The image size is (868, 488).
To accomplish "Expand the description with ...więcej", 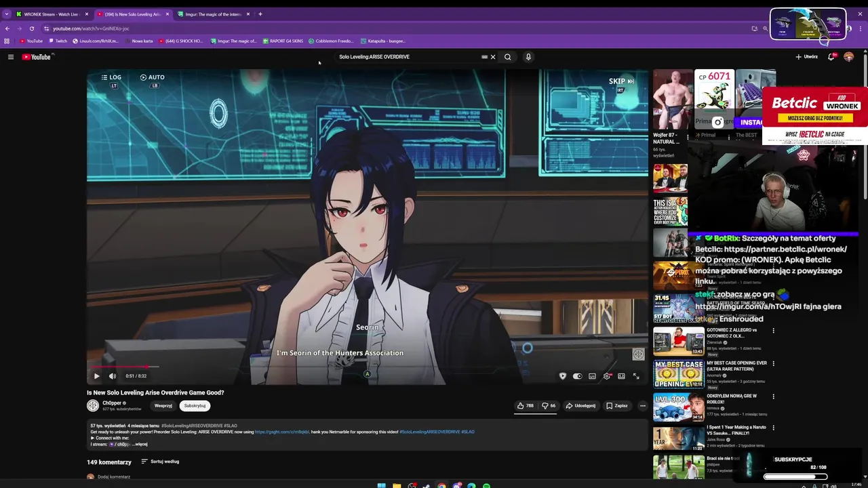I will click(140, 444).
